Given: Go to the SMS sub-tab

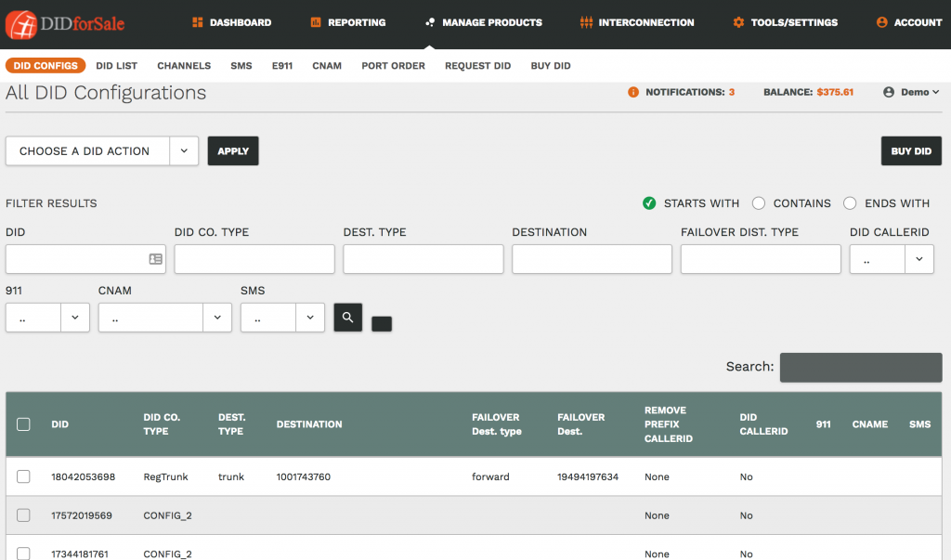Looking at the screenshot, I should 241,66.
